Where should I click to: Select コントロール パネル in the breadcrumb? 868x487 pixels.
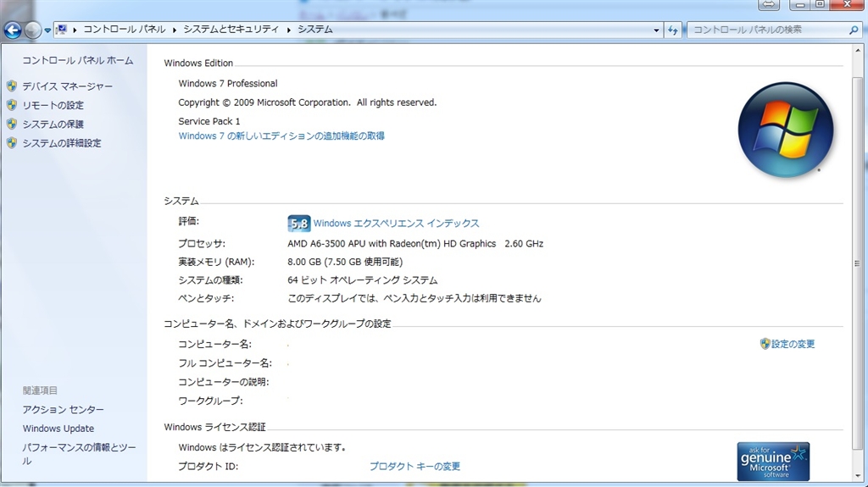click(125, 30)
